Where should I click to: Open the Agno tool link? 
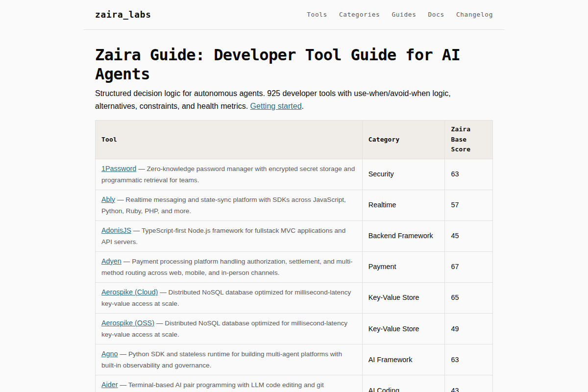pos(110,354)
